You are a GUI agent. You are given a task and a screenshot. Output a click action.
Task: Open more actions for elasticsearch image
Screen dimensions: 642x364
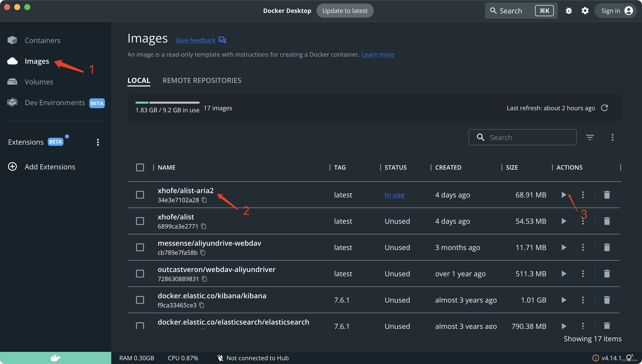pyautogui.click(x=583, y=326)
